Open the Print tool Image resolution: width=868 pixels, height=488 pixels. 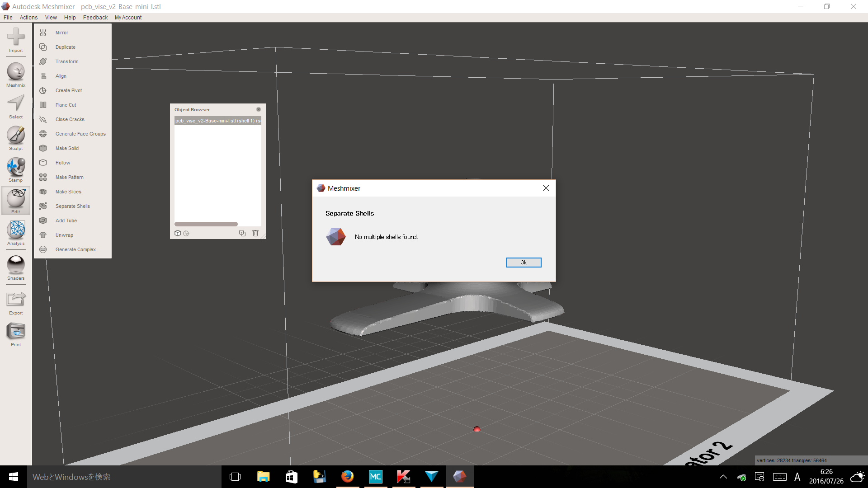[16, 334]
